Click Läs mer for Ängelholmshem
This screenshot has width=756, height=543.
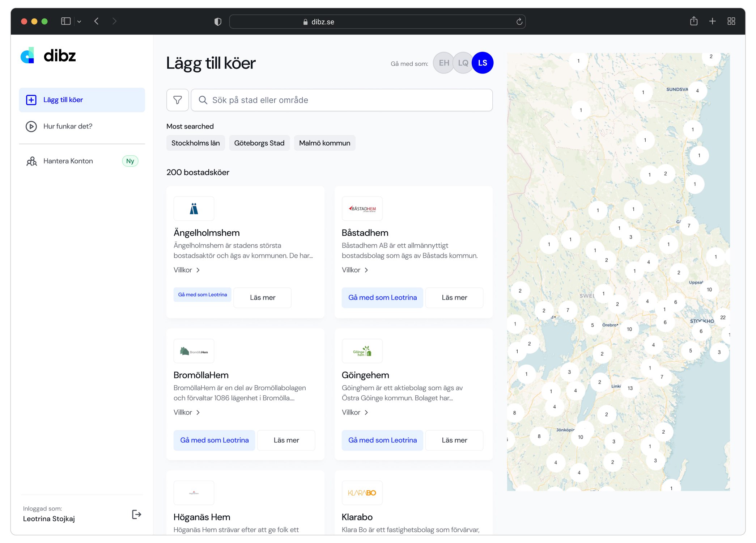click(263, 298)
